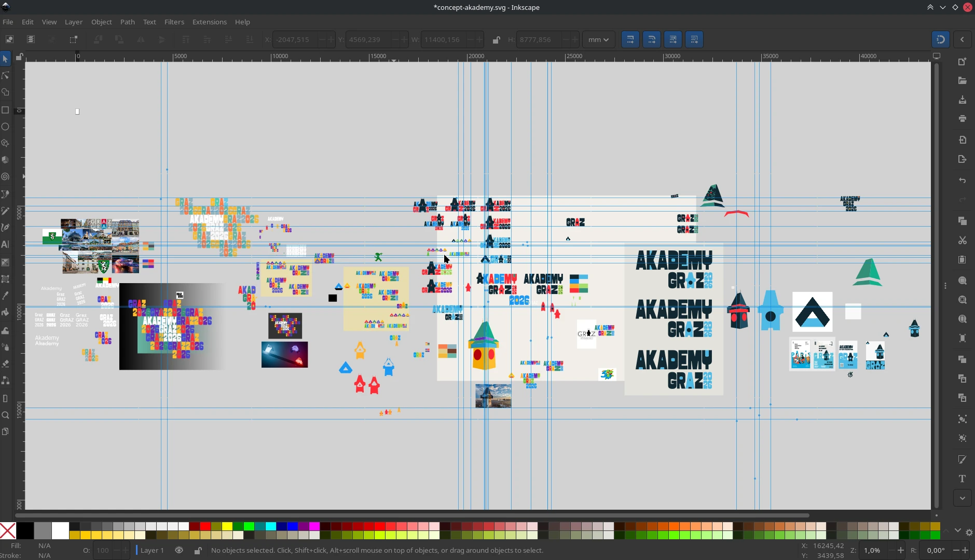975x560 pixels.
Task: Click the no-paint X swatch
Action: click(x=8, y=530)
